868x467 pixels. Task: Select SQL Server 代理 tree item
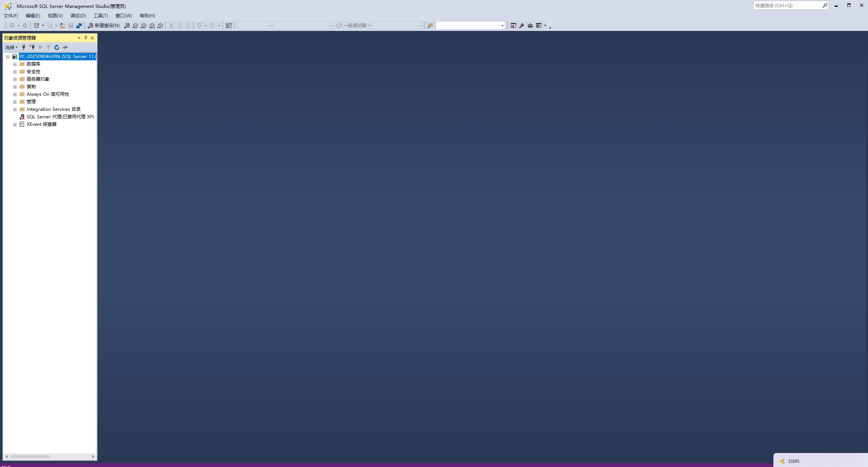(x=60, y=117)
